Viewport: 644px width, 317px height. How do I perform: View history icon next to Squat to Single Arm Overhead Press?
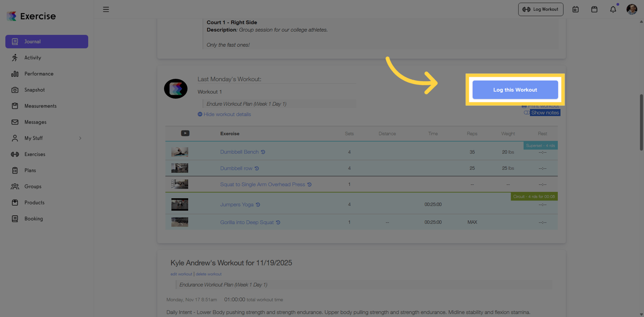tap(310, 184)
